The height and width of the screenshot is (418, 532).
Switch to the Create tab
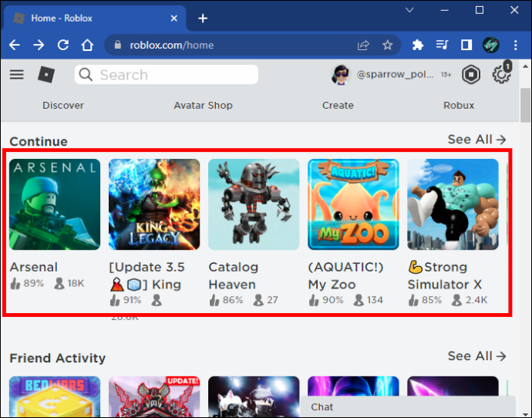[x=338, y=106]
